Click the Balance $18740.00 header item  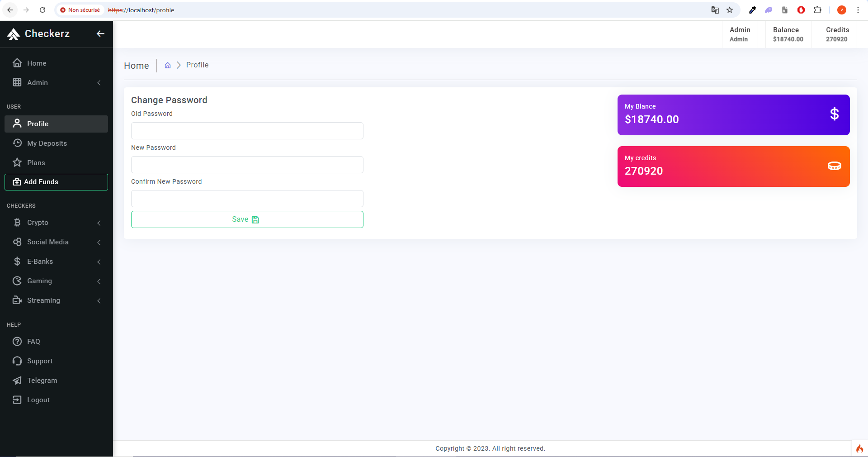pos(788,34)
